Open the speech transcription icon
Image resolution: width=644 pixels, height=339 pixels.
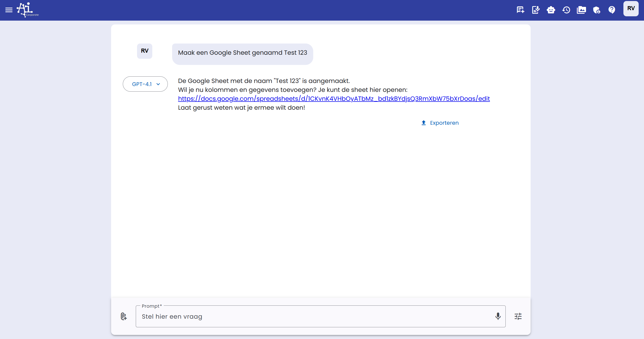(535, 10)
